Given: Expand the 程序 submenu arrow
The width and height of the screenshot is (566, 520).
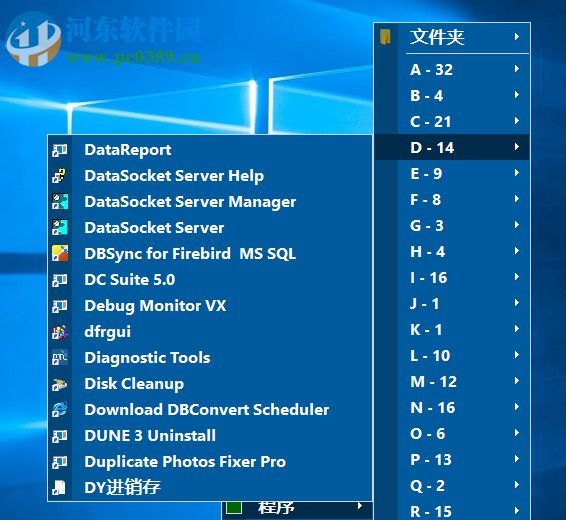Looking at the screenshot, I should pyautogui.click(x=360, y=506).
